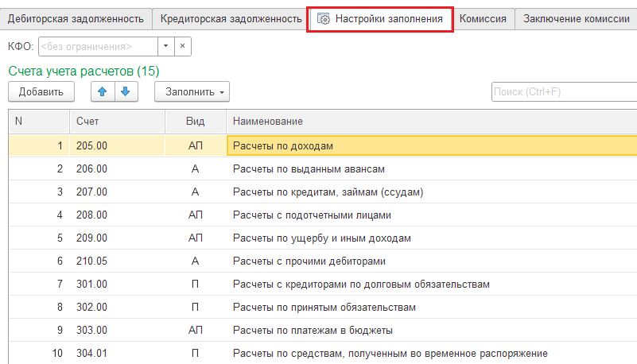Click the КФО input field
637x364 pixels.
[98, 46]
